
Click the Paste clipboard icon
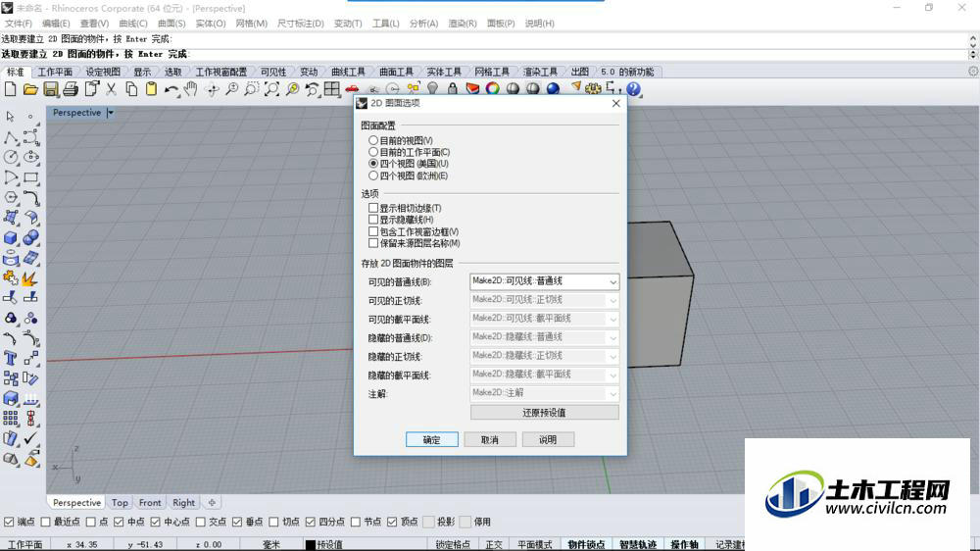click(151, 89)
